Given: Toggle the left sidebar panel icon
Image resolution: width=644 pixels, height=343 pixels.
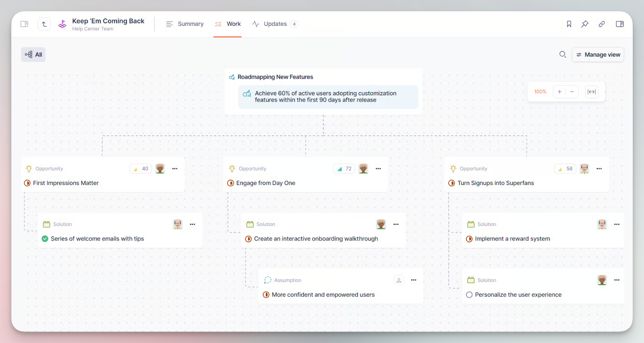Looking at the screenshot, I should 24,24.
